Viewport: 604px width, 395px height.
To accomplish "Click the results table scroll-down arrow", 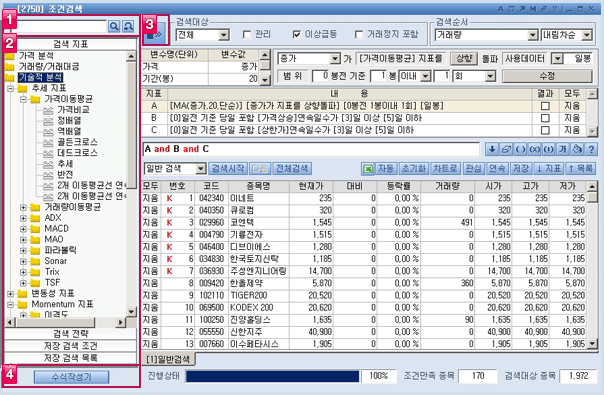I will click(x=593, y=344).
